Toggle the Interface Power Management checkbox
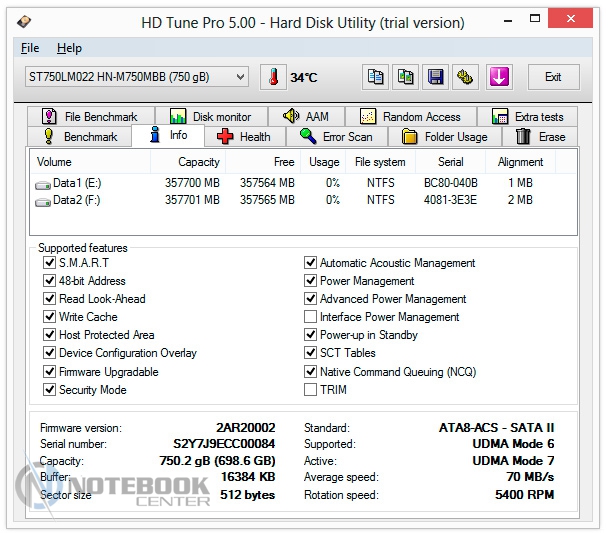Image resolution: width=608 pixels, height=533 pixels. (x=310, y=317)
